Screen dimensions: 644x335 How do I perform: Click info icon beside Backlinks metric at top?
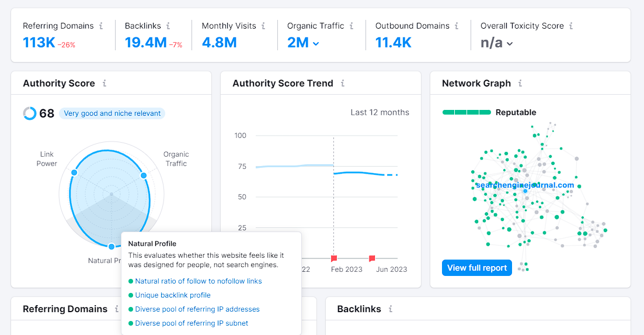(x=168, y=26)
